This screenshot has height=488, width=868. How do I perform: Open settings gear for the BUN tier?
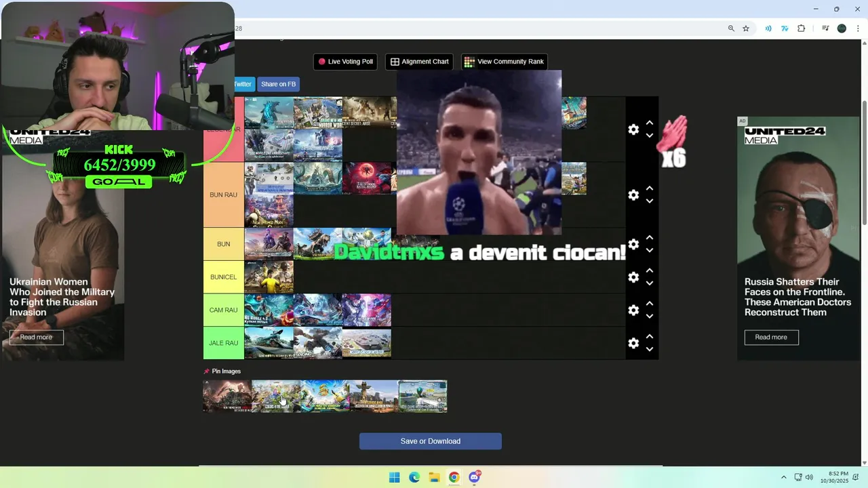pos(633,244)
